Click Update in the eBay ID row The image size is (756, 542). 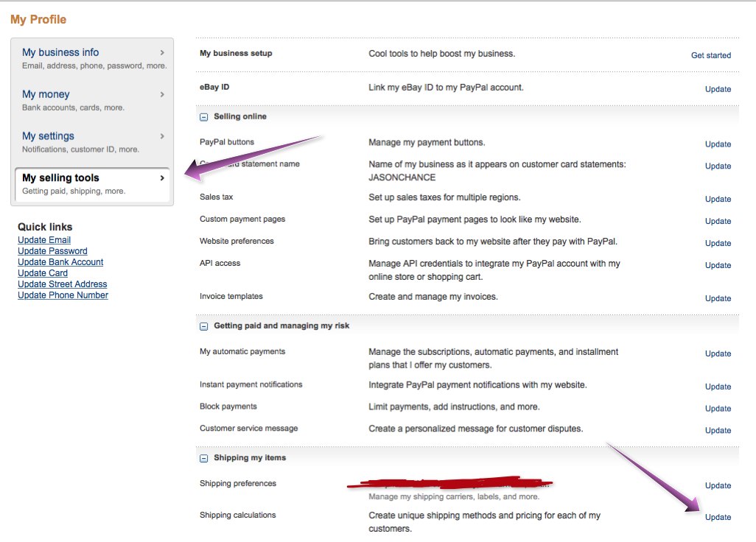718,89
